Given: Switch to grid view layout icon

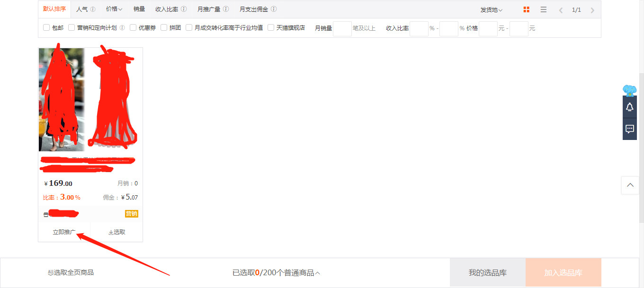Looking at the screenshot, I should click(527, 9).
